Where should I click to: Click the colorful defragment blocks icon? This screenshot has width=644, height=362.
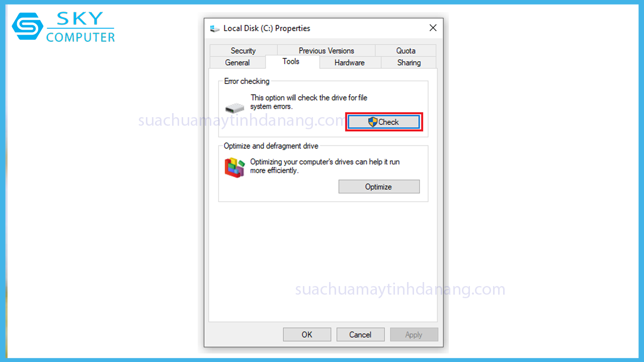(234, 167)
